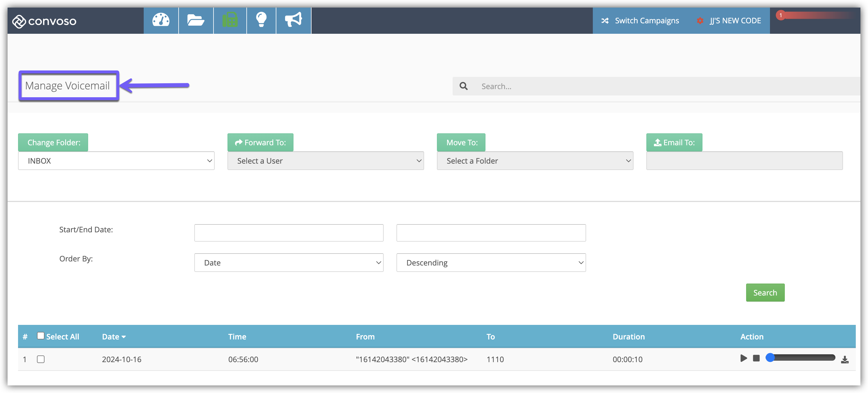Play the voicemail recording
The image size is (868, 393).
(743, 358)
